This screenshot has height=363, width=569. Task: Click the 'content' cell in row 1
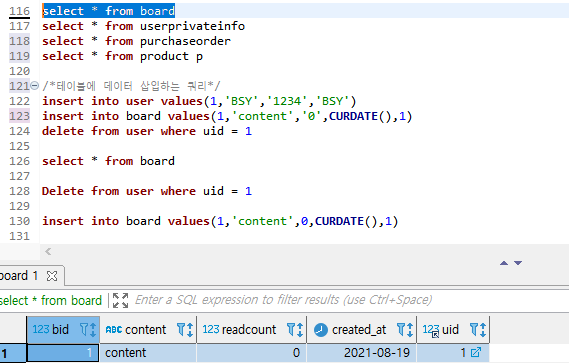point(148,353)
